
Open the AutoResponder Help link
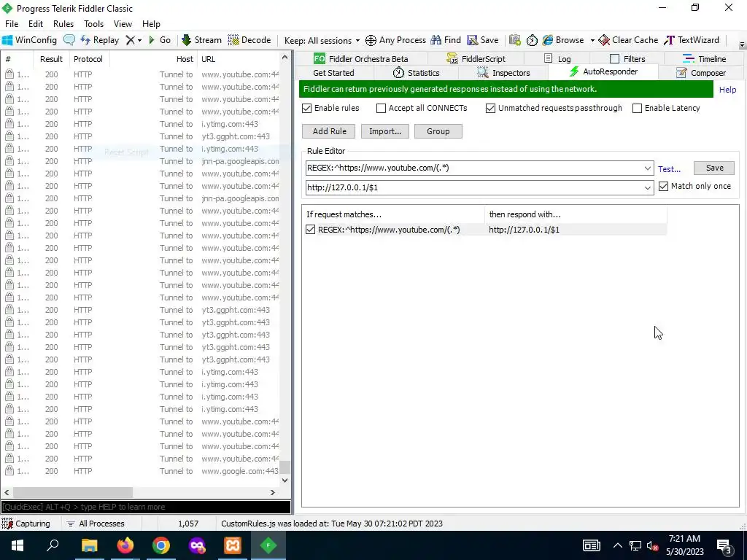pyautogui.click(x=727, y=90)
